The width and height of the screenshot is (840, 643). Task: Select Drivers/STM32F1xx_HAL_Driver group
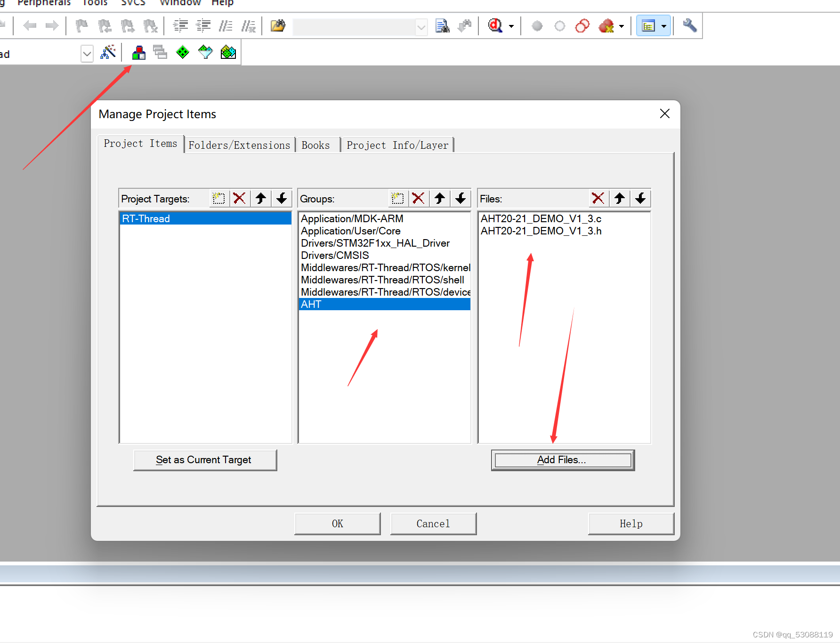click(x=385, y=243)
